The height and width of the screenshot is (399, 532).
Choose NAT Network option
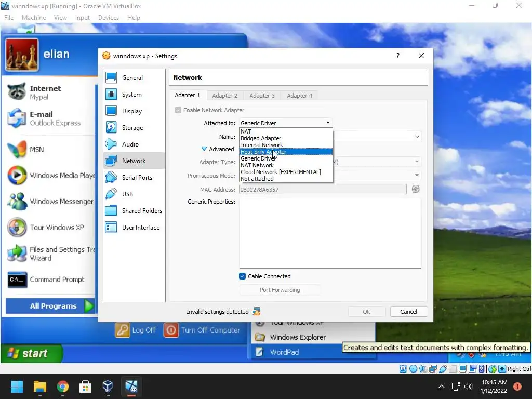pyautogui.click(x=286, y=165)
